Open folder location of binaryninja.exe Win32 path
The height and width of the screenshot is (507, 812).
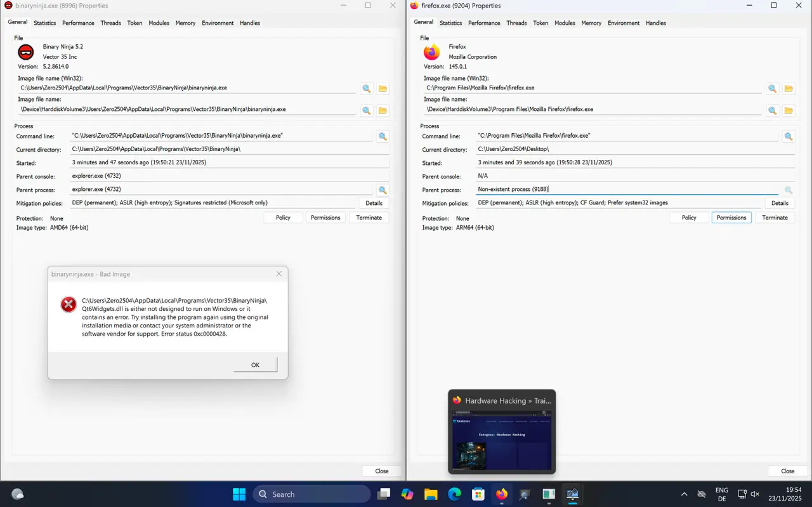[383, 89]
